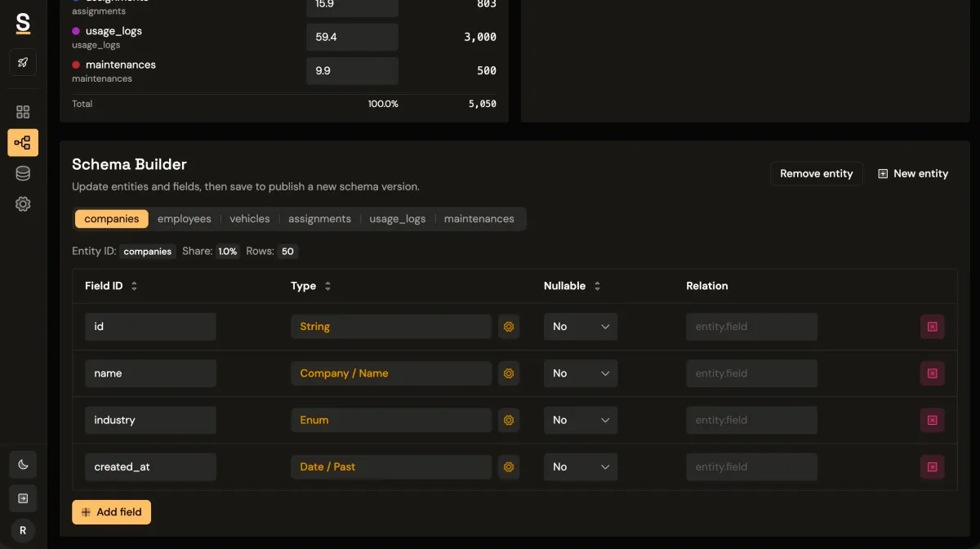Delete the created_at field with its red icon

click(932, 466)
